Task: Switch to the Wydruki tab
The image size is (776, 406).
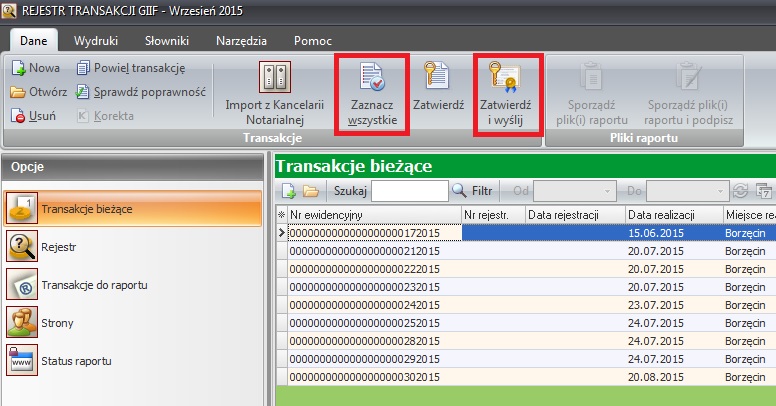Action: coord(95,41)
